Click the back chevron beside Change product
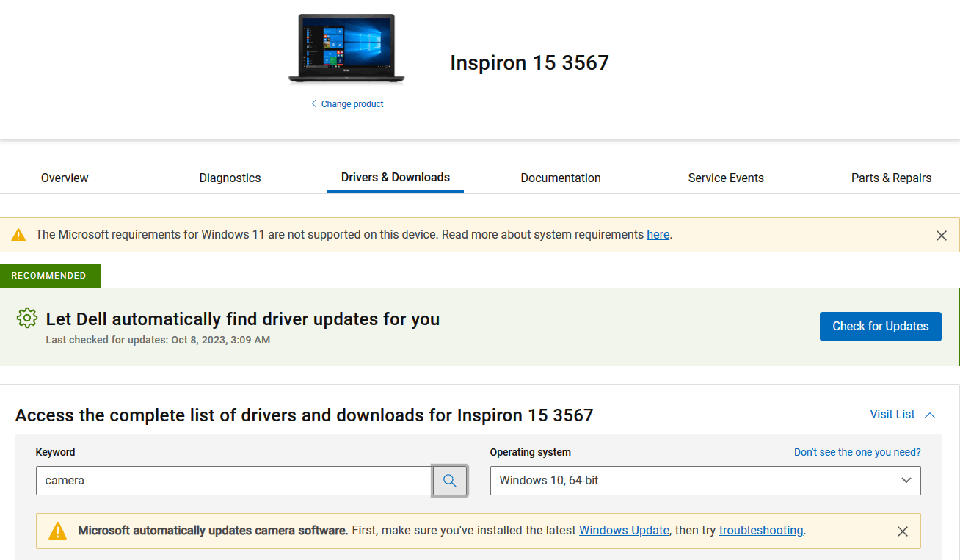The width and height of the screenshot is (960, 560). pos(313,103)
